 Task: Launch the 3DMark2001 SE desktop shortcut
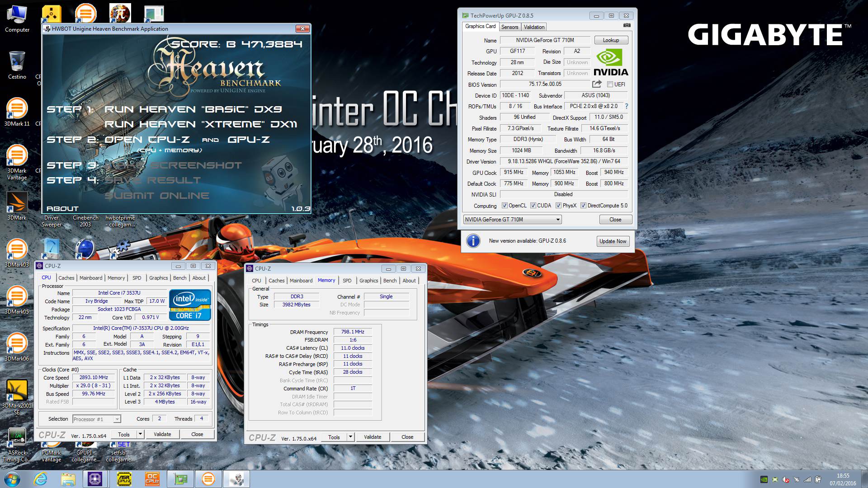tap(17, 397)
